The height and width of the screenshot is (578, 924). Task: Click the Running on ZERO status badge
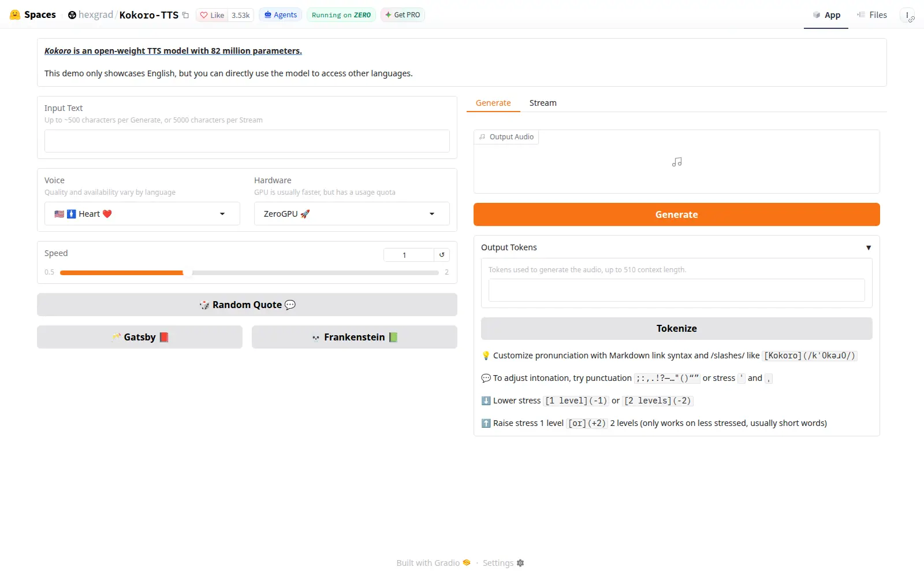[341, 15]
